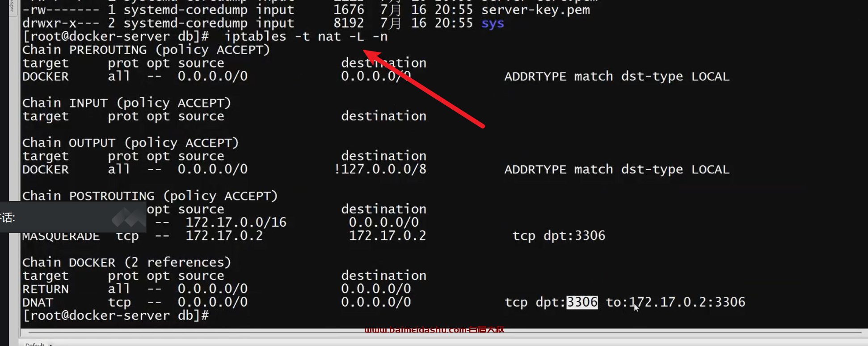868x346 pixels.
Task: Click the MASQUERADE target text
Action: click(x=61, y=236)
